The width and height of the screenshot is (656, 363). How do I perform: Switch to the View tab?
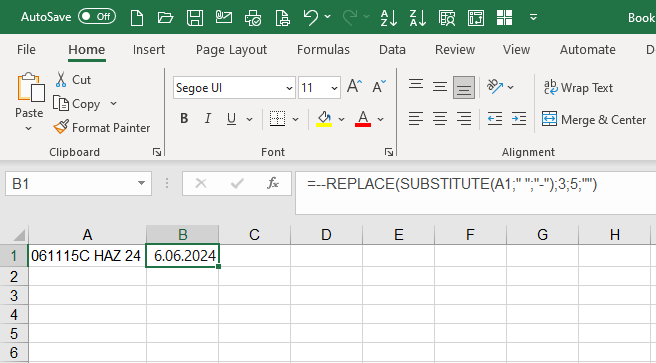(516, 49)
